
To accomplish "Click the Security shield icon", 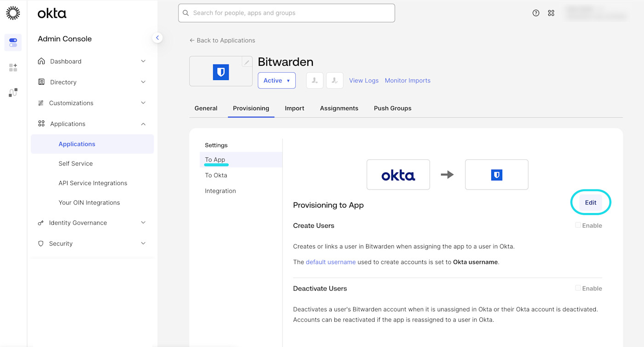I will click(41, 243).
